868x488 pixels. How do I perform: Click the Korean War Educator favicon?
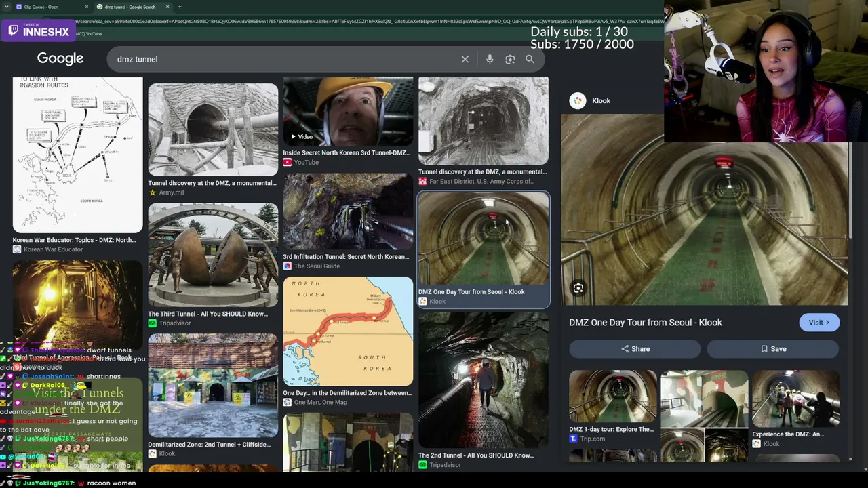[x=17, y=249]
